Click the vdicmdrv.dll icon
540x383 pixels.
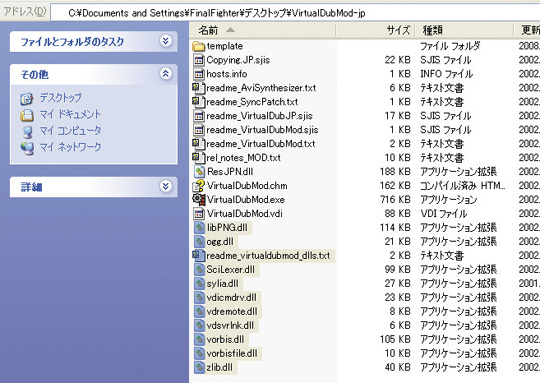point(199,297)
